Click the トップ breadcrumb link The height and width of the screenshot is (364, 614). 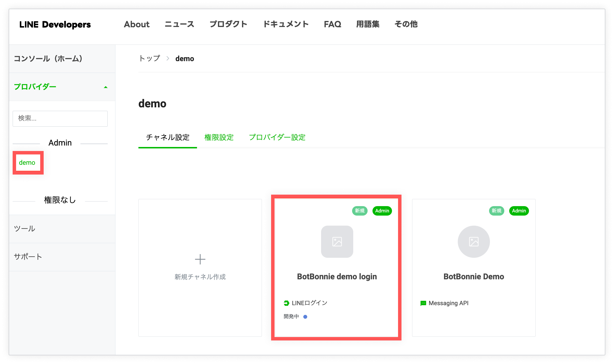click(149, 58)
